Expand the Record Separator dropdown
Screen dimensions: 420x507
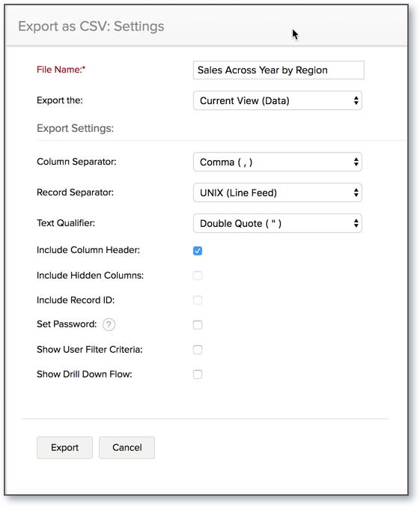[x=278, y=192]
